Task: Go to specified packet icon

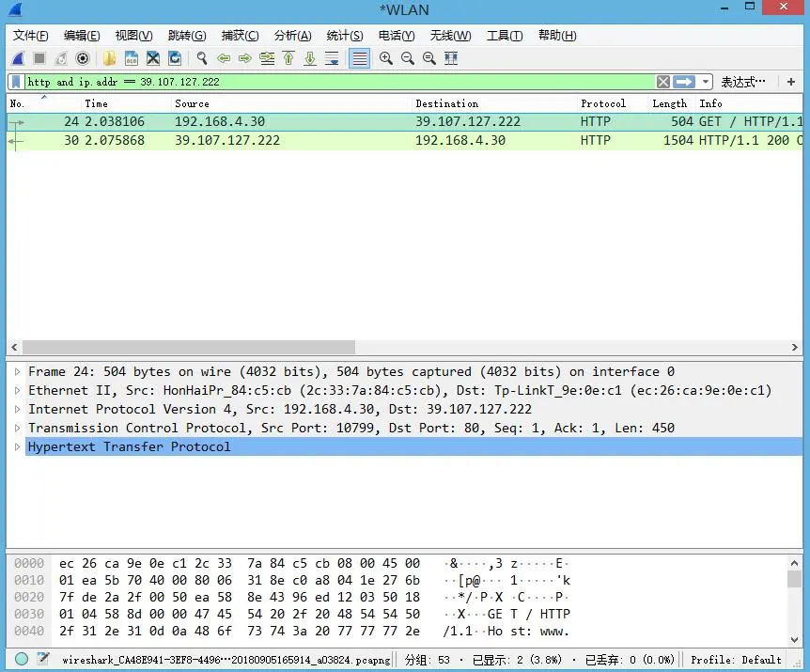Action: [x=267, y=58]
